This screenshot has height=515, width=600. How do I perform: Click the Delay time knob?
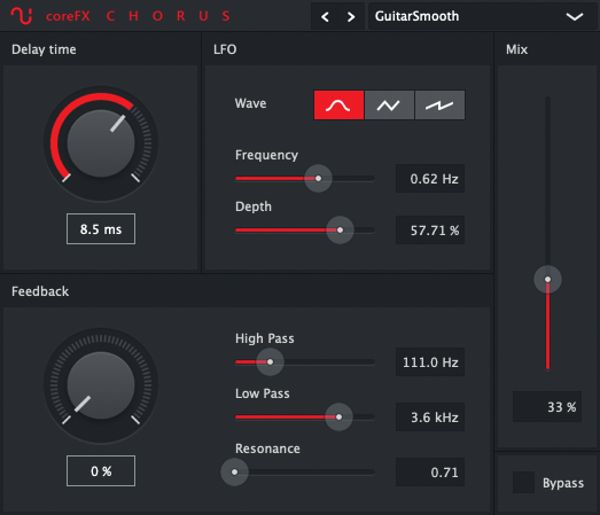pyautogui.click(x=100, y=143)
